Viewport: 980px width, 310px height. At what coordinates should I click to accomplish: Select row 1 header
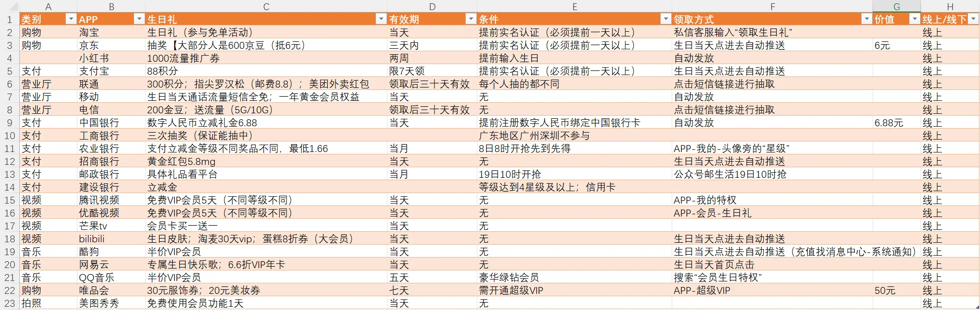[x=10, y=19]
